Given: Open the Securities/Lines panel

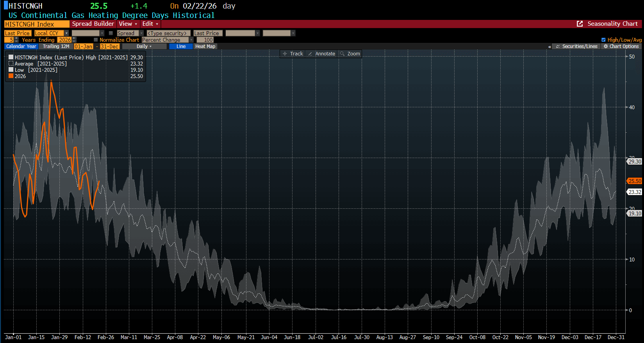Looking at the screenshot, I should 576,46.
